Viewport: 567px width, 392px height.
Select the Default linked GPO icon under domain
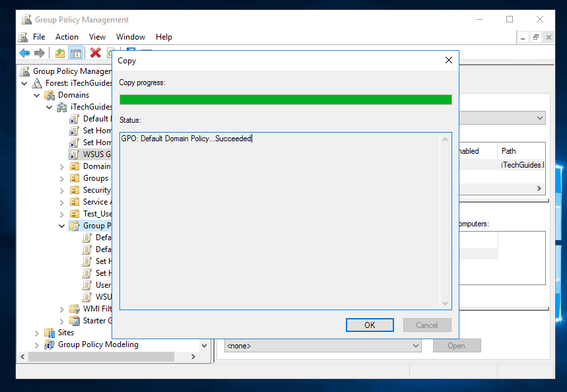click(74, 119)
